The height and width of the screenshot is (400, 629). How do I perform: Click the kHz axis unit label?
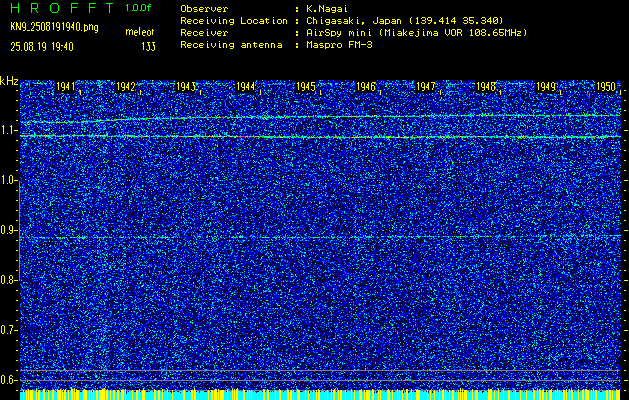click(x=9, y=81)
